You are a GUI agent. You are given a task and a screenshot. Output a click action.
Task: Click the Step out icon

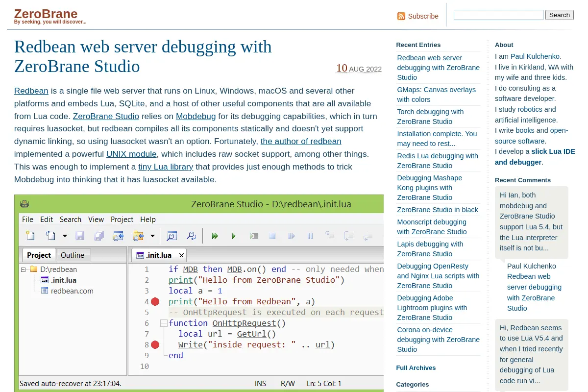[x=368, y=236]
